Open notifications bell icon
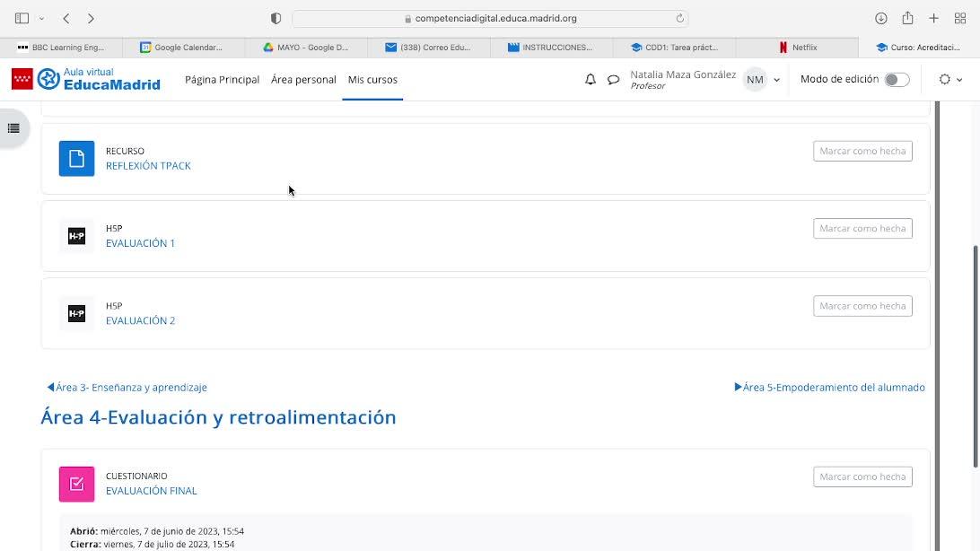Screen dimensions: 980x551 [x=590, y=79]
